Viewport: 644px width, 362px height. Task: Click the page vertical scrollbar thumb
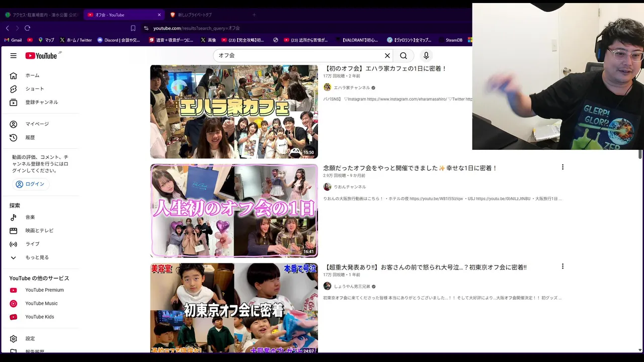tap(640, 154)
